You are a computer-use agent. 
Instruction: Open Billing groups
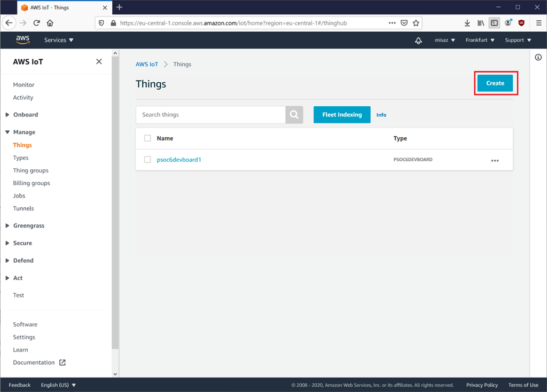(32, 183)
